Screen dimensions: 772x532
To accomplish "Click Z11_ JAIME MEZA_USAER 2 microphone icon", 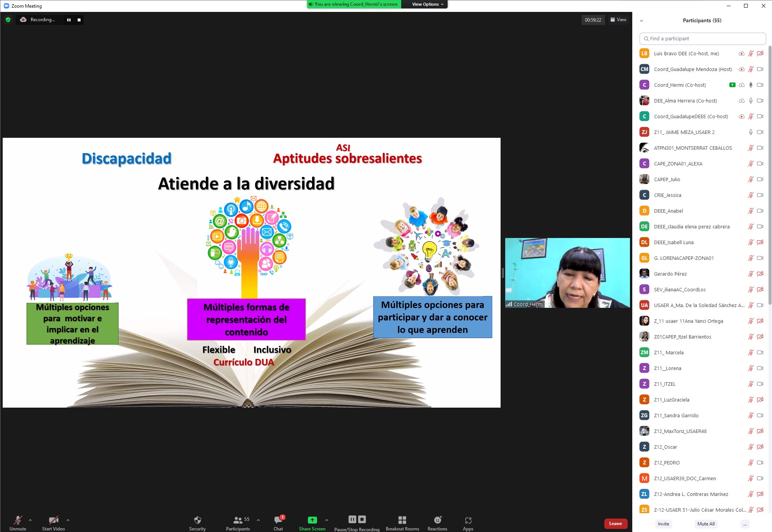I will point(751,132).
